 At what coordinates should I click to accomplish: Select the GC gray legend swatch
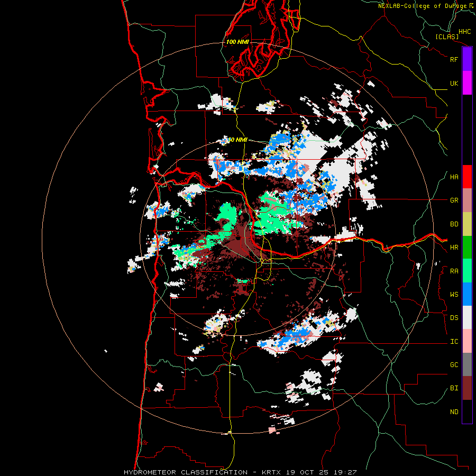[x=467, y=364]
